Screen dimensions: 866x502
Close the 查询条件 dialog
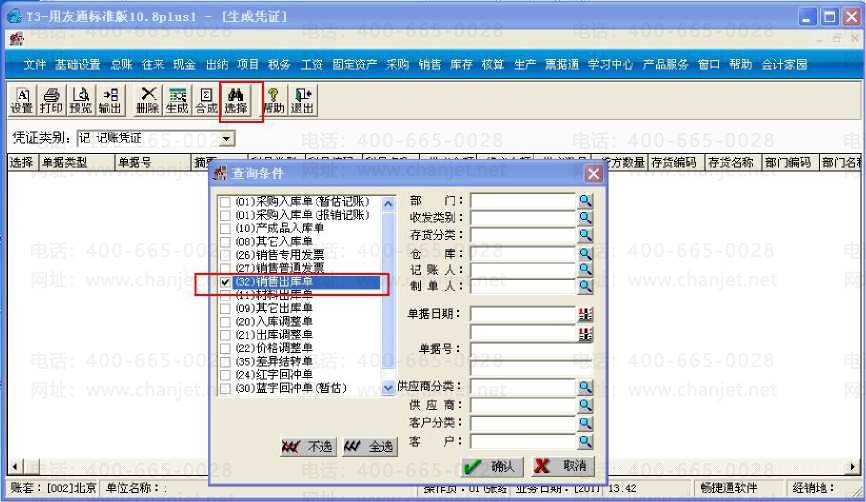(594, 174)
